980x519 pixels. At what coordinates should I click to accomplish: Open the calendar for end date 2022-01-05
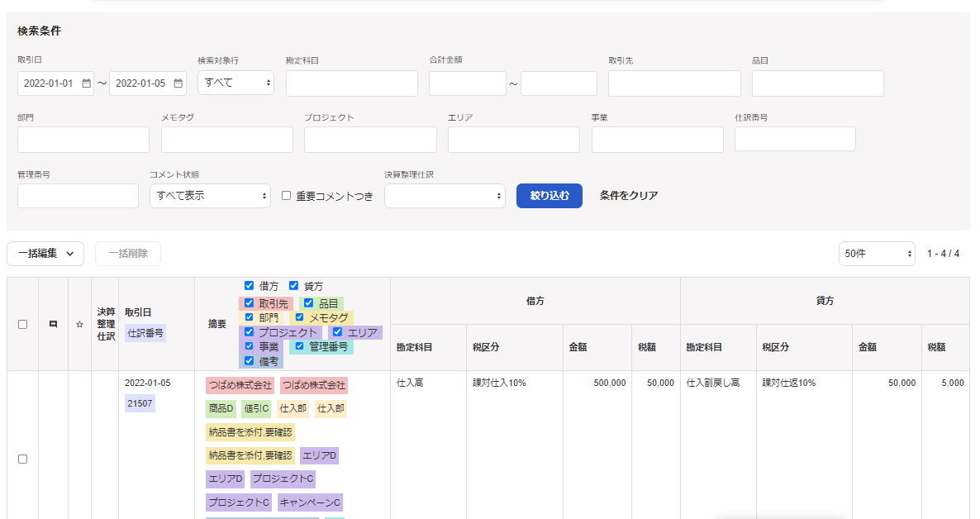[178, 83]
